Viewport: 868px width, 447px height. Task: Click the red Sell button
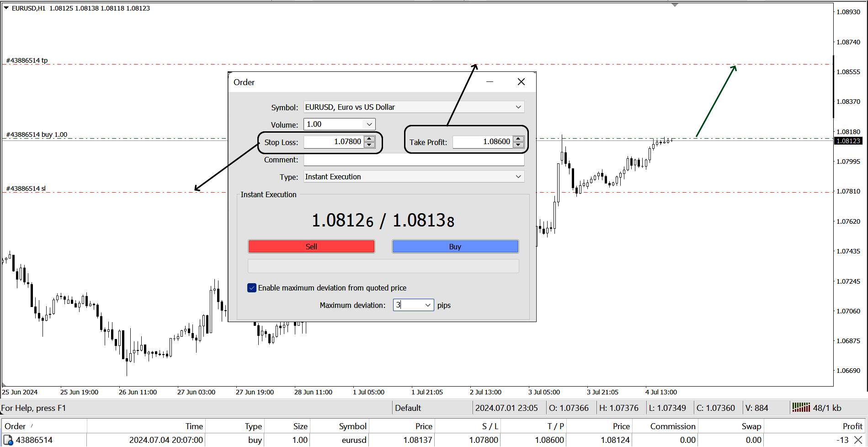(311, 247)
